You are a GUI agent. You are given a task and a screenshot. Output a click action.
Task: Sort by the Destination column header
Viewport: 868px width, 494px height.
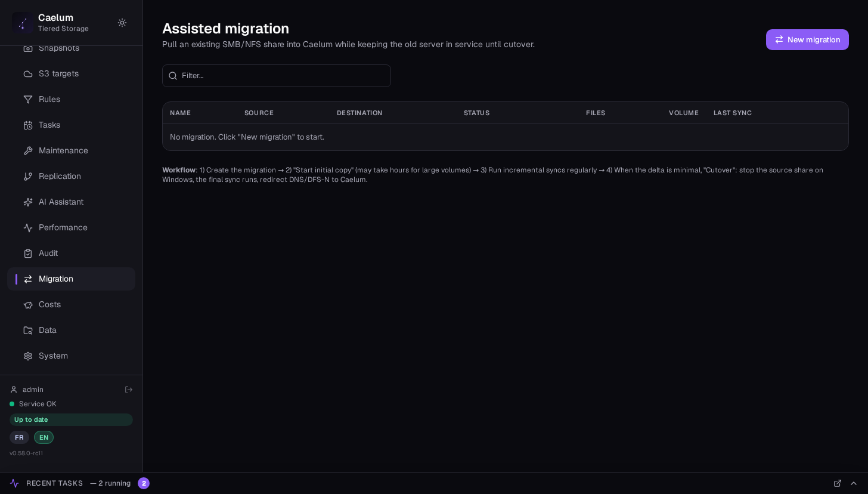point(359,113)
